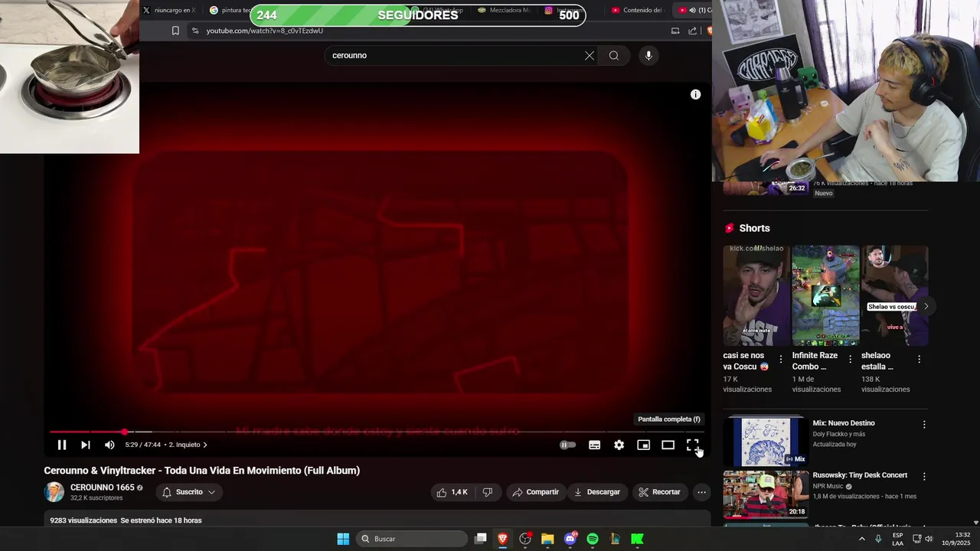980x551 pixels.
Task: Switch to the 'Mezcladora' tab
Action: [504, 10]
